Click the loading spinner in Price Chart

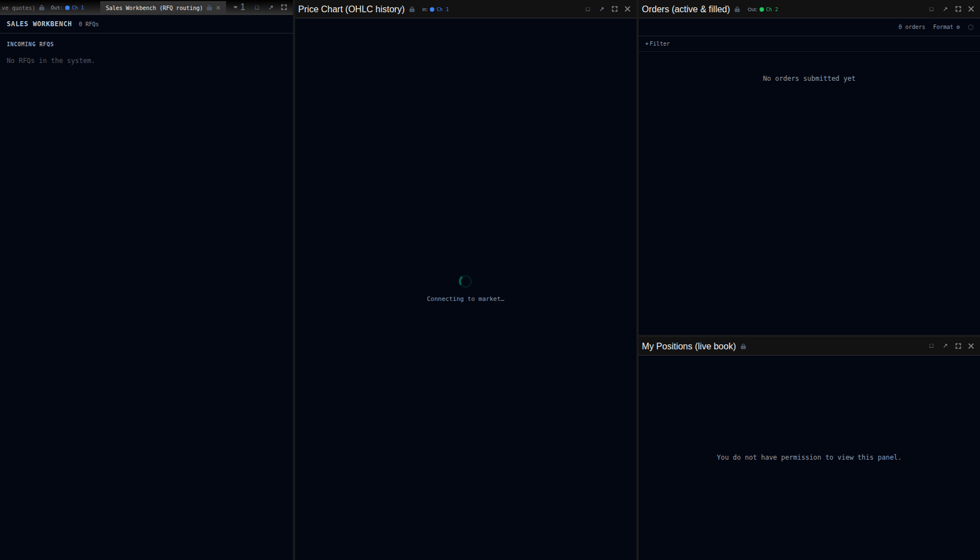point(465,281)
